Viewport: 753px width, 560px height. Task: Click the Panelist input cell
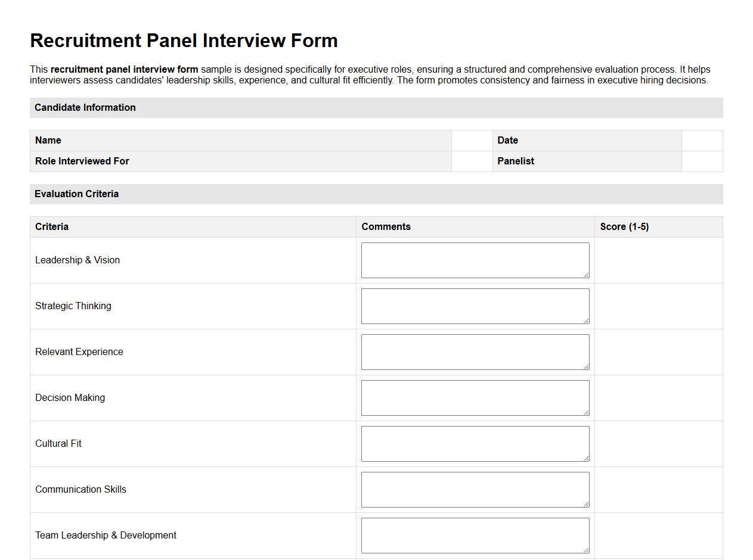702,161
